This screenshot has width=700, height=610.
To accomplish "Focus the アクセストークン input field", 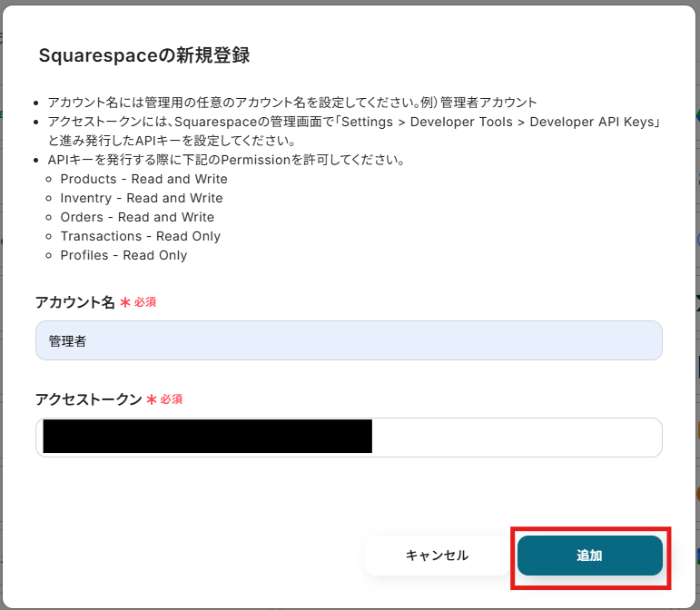I will click(x=349, y=438).
